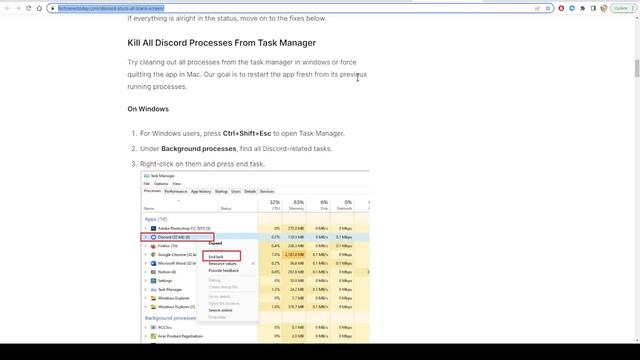Open the Extensions puzzle-piece menu
The image size is (640, 360).
point(582,8)
